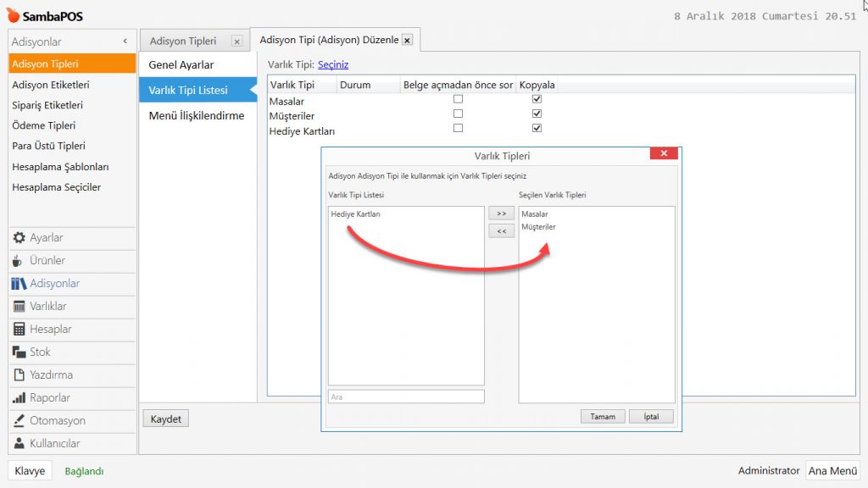The width and height of the screenshot is (868, 488).
Task: Open Raporlar via its bar chart icon
Action: click(19, 398)
